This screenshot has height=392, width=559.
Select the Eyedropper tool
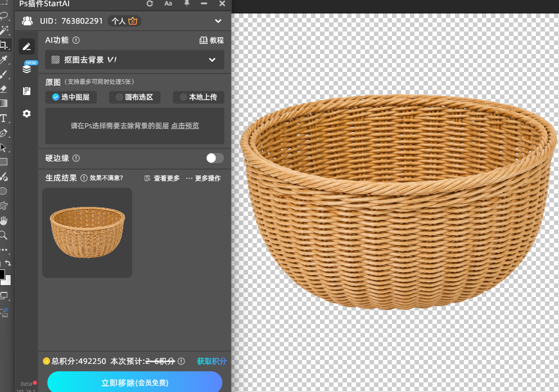3,60
